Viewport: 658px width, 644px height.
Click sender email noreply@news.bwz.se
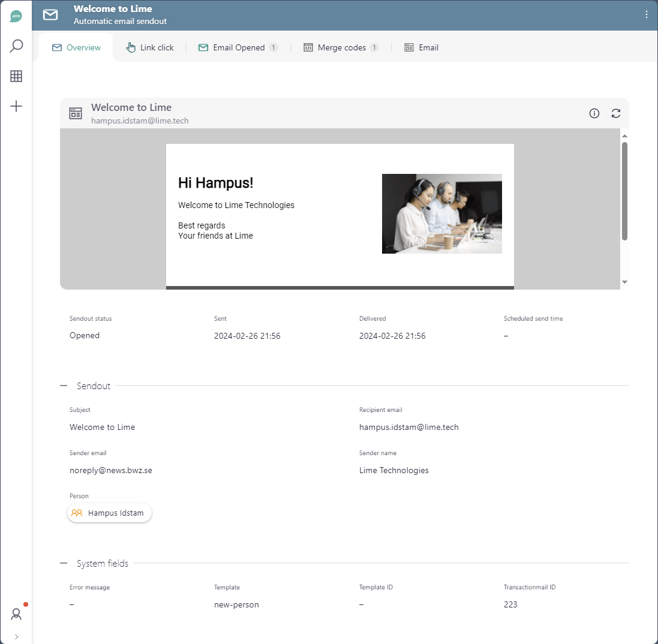click(111, 470)
